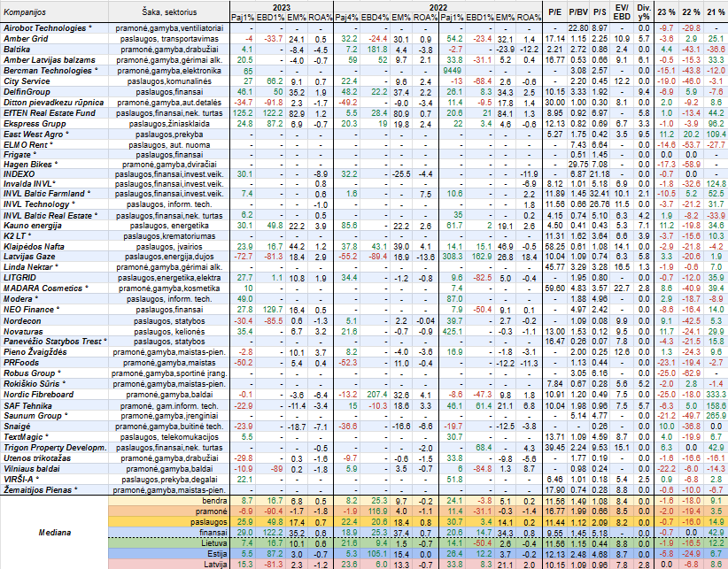Click the 'finansai' median row label
Viewport: 728px width, 569px height.
213,533
